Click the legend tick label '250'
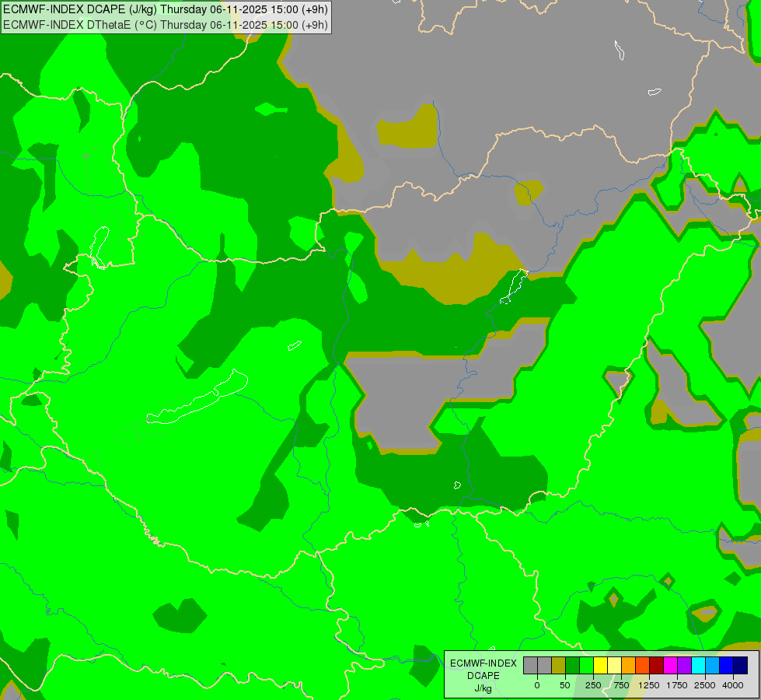The width and height of the screenshot is (761, 700). [593, 685]
